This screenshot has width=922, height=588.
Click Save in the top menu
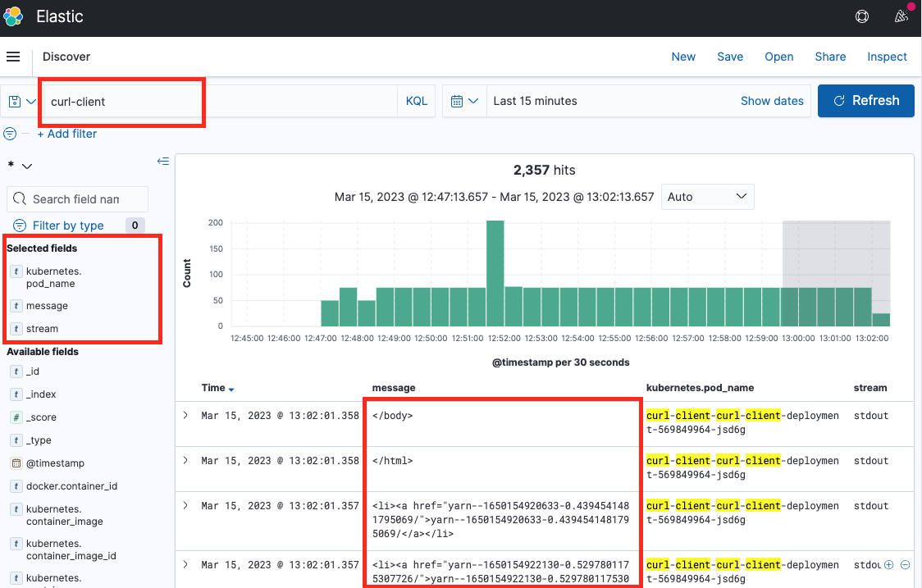tap(730, 57)
